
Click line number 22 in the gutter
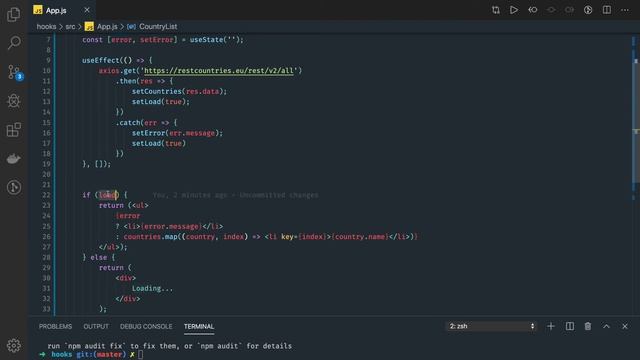46,195
